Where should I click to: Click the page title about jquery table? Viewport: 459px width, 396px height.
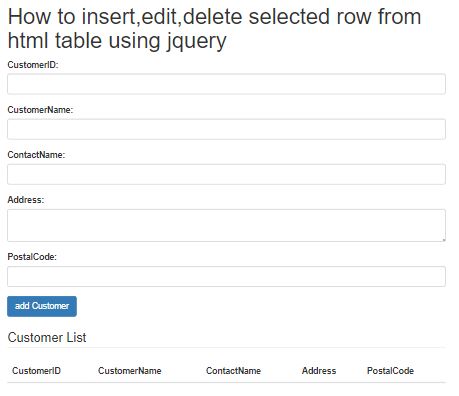point(214,29)
